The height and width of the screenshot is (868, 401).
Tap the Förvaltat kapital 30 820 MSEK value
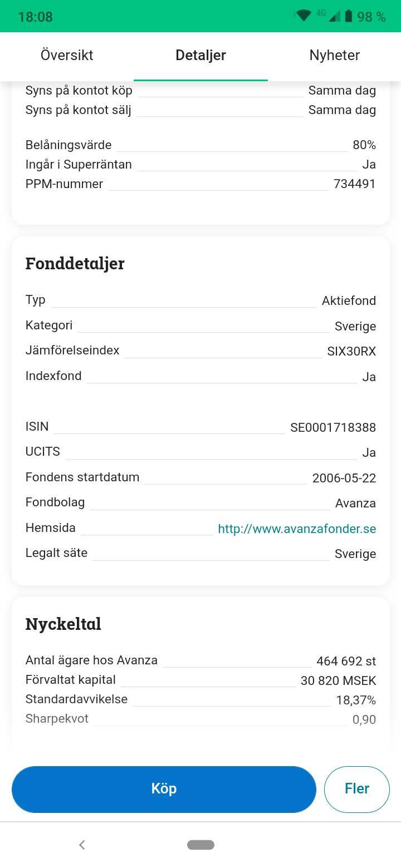(x=338, y=681)
